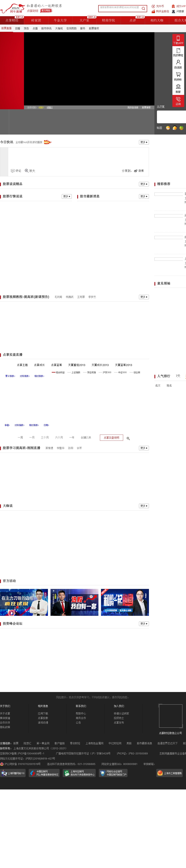186x868 pixels.
Task: Click the second emoji next to 贴图
Action: coord(175,128)
